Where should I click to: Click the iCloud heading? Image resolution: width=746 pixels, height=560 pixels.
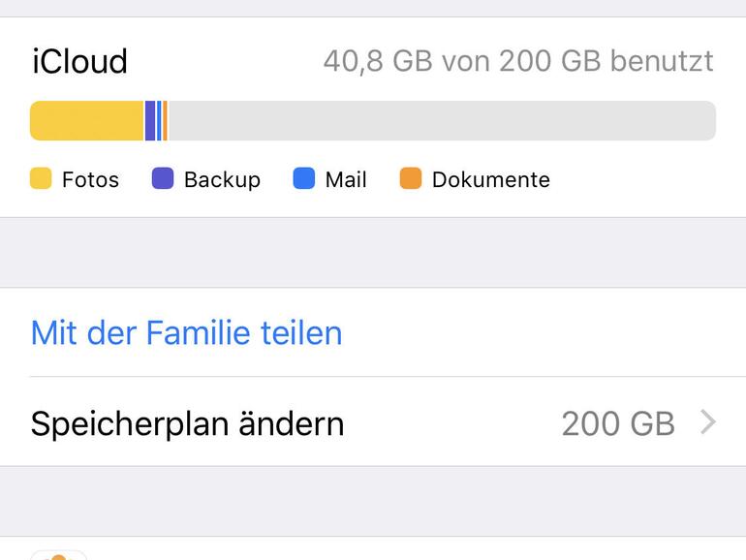(x=79, y=62)
